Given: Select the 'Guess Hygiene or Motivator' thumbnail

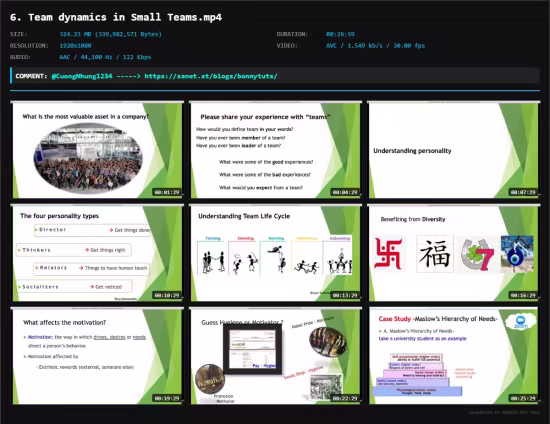Looking at the screenshot, I should 275,356.
